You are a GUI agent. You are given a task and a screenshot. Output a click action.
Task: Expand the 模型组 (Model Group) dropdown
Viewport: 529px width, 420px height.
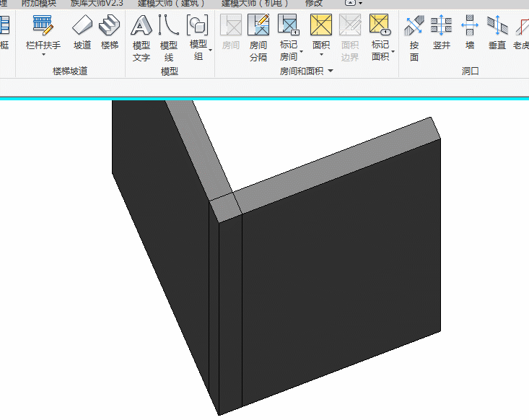pyautogui.click(x=210, y=51)
